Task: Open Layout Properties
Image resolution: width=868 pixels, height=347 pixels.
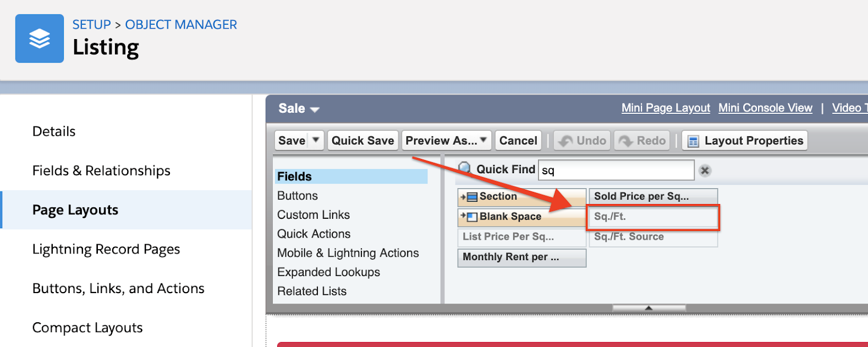Action: point(744,140)
